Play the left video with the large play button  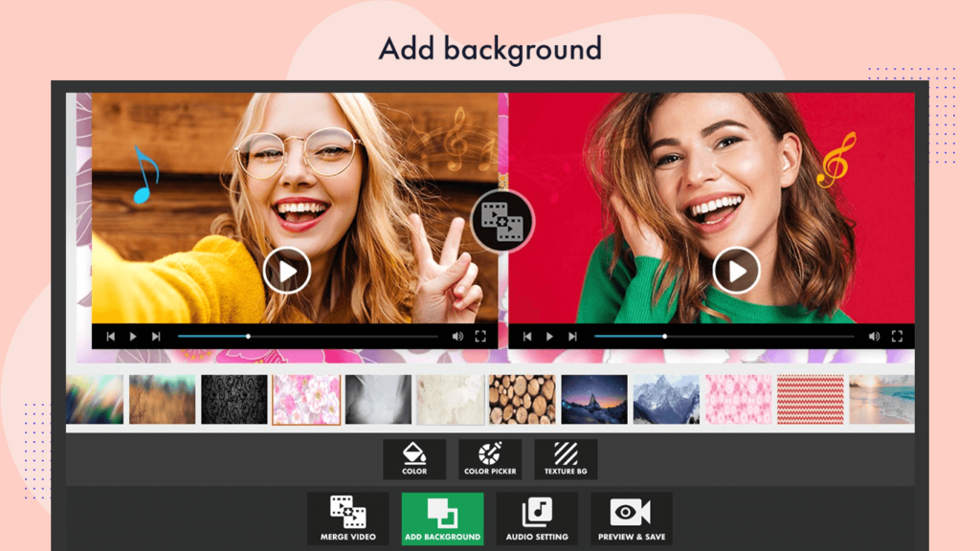pos(287,271)
